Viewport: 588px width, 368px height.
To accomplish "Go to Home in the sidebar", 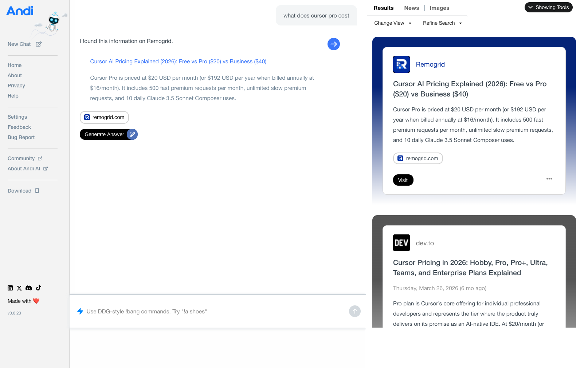I will click(15, 65).
